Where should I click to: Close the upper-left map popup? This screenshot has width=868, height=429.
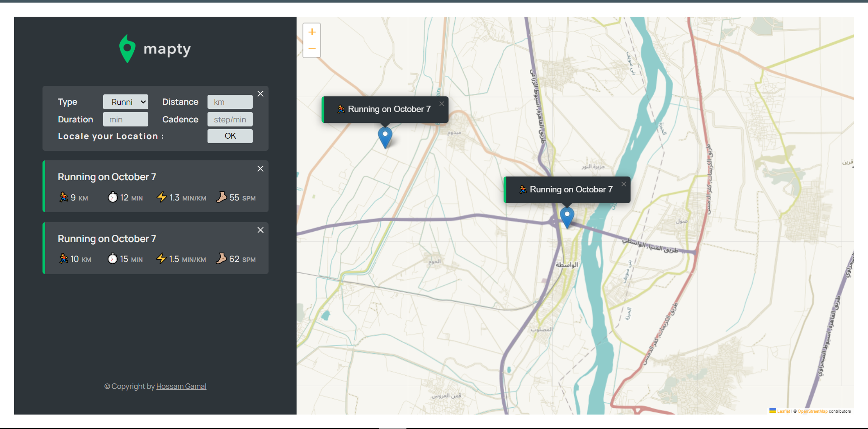tap(442, 104)
